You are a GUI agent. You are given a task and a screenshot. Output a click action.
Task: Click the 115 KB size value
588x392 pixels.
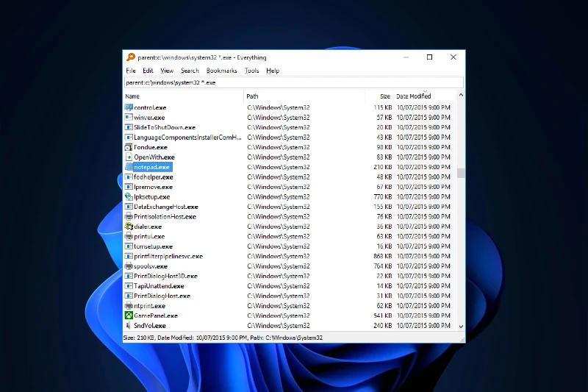click(382, 107)
